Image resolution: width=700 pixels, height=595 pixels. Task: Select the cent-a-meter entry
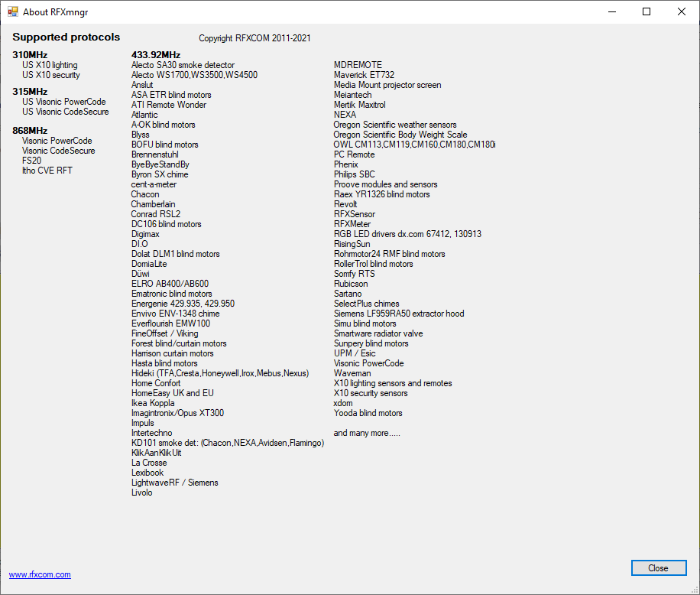pyautogui.click(x=154, y=184)
